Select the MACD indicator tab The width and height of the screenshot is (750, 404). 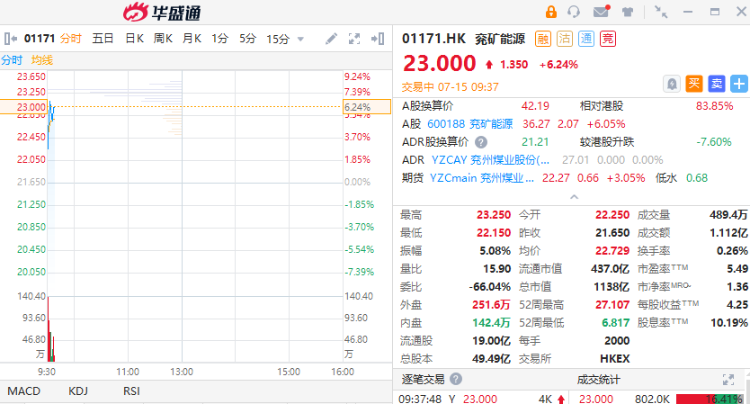click(24, 391)
